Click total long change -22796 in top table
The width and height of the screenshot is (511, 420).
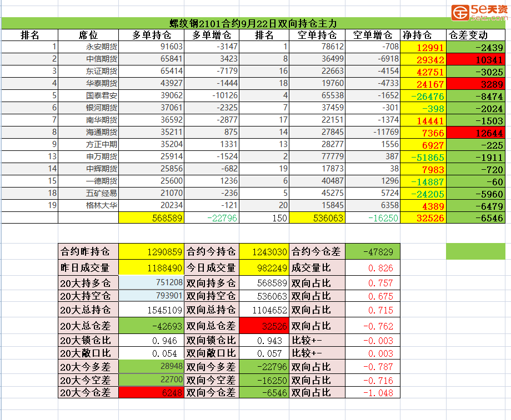click(x=212, y=218)
